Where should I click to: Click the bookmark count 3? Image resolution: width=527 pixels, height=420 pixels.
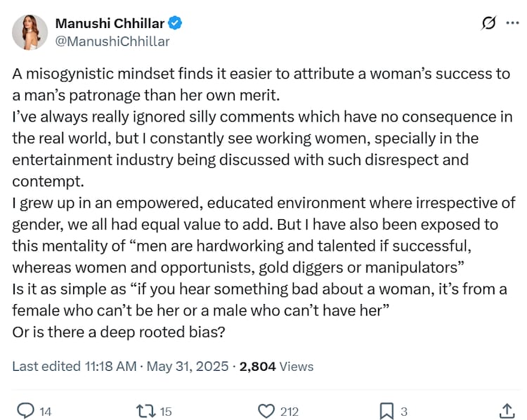pos(404,412)
